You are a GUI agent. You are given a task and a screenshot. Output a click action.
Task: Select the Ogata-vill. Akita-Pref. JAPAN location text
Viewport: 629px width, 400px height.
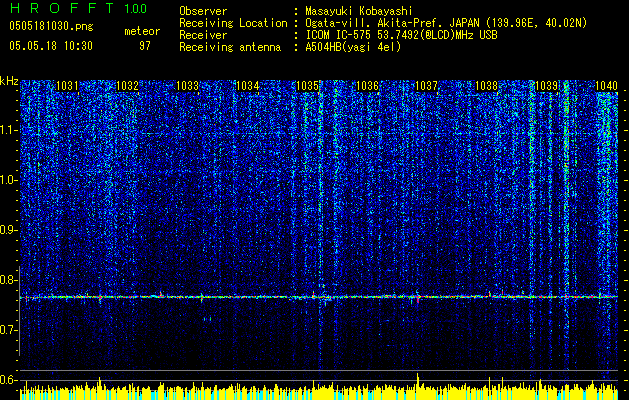(x=446, y=23)
